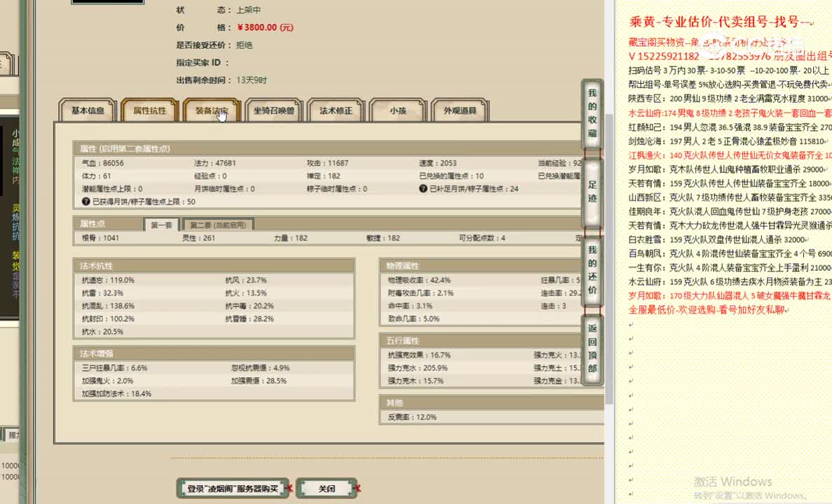The image size is (832, 504).
Task: Open the 法术修正 tab
Action: tap(336, 111)
